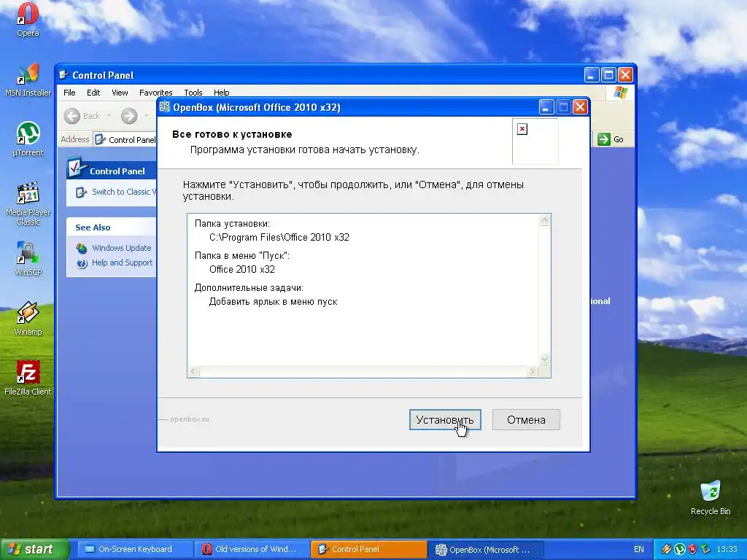This screenshot has width=747, height=560.
Task: Open the View menu in Control Panel
Action: pos(120,93)
